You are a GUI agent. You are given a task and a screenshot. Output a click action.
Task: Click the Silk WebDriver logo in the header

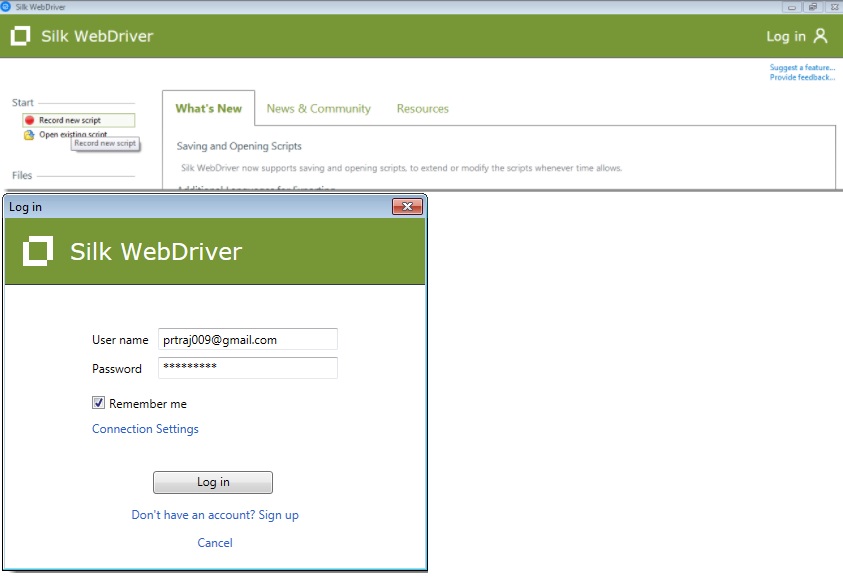click(x=20, y=36)
